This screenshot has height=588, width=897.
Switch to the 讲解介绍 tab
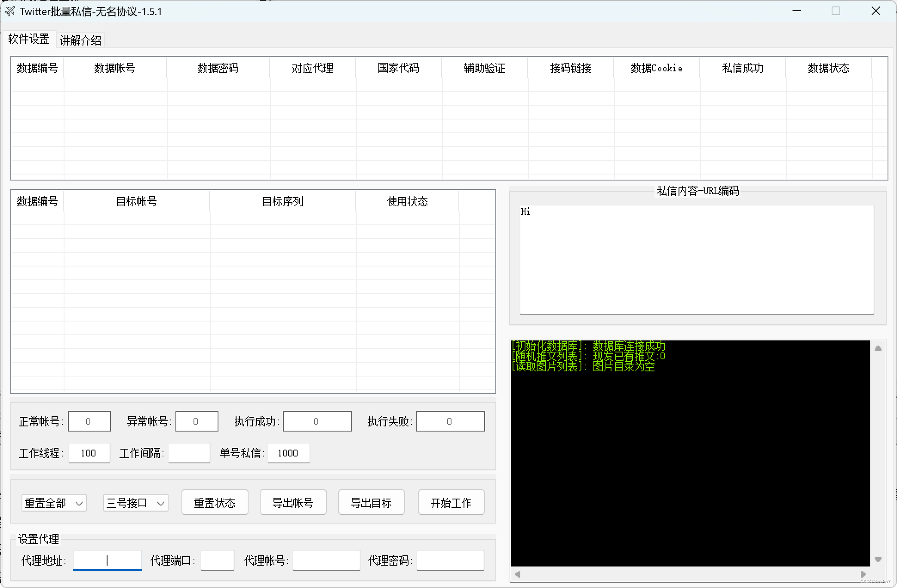point(80,39)
